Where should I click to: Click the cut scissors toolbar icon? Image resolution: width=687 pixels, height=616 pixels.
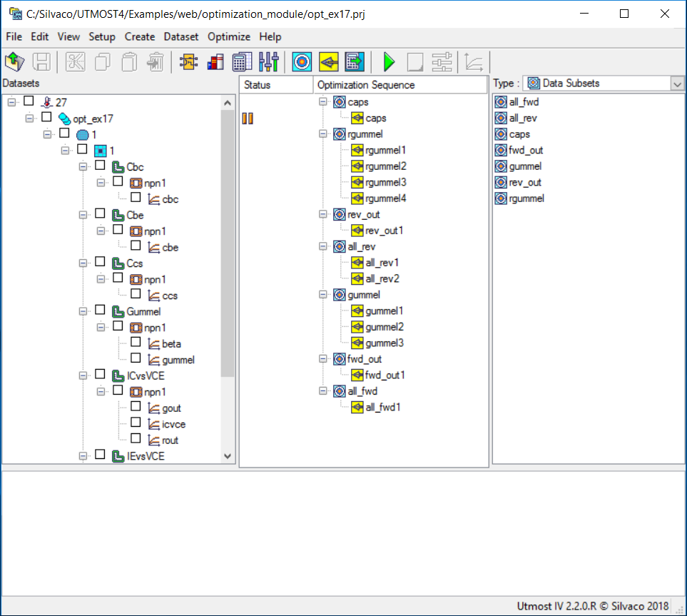click(76, 62)
